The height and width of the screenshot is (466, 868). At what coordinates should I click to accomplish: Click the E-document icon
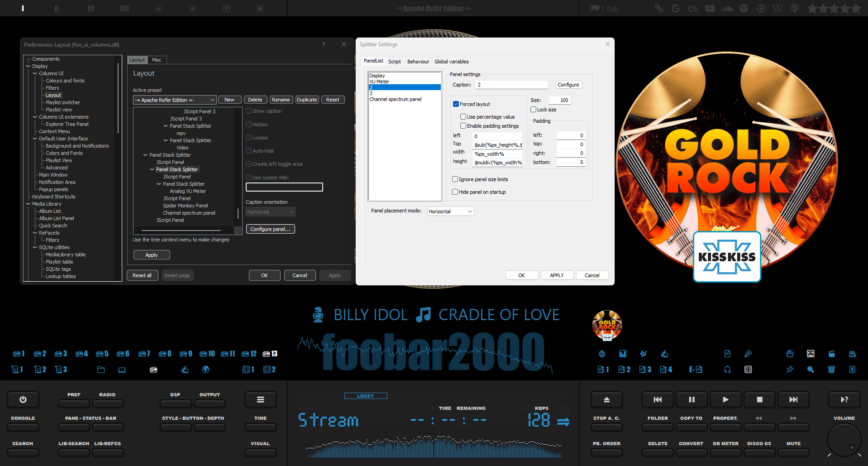tap(696, 370)
